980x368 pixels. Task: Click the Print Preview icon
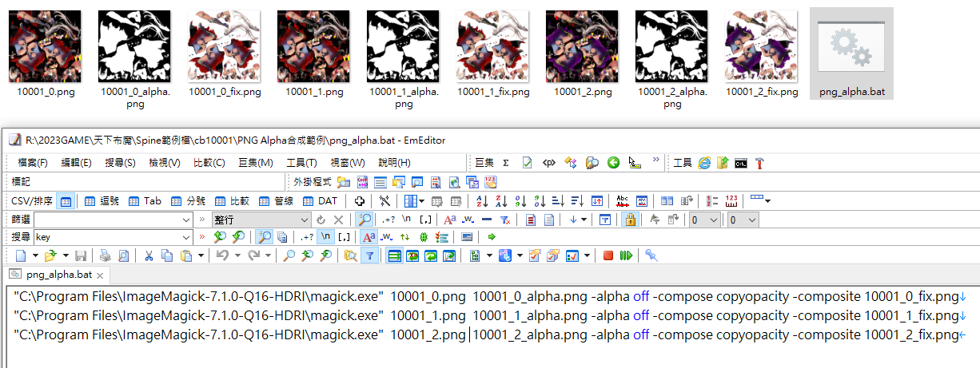[123, 255]
